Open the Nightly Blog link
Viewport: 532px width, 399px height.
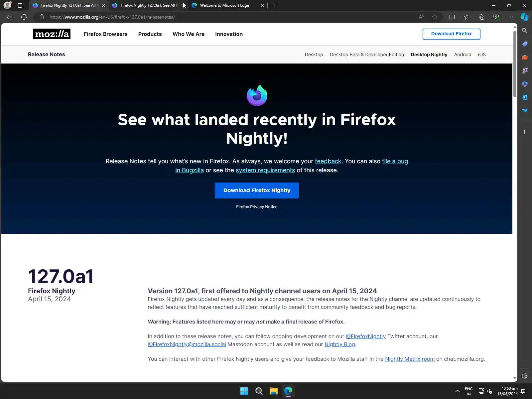click(x=339, y=344)
